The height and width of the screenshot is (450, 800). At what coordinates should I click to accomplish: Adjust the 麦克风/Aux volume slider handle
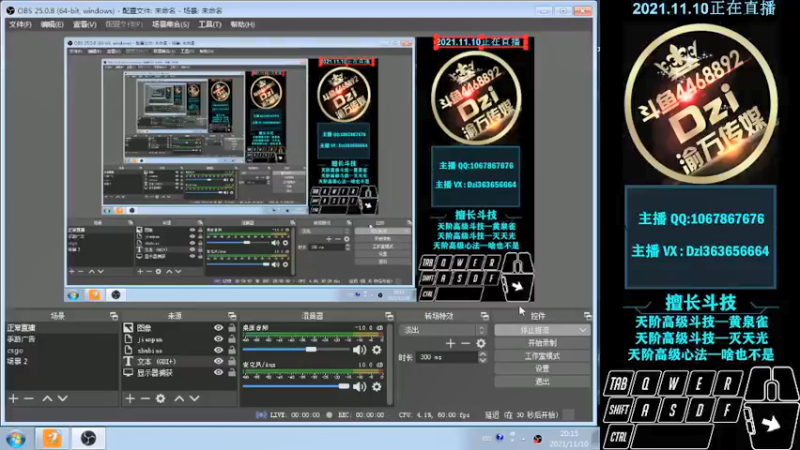(x=344, y=386)
